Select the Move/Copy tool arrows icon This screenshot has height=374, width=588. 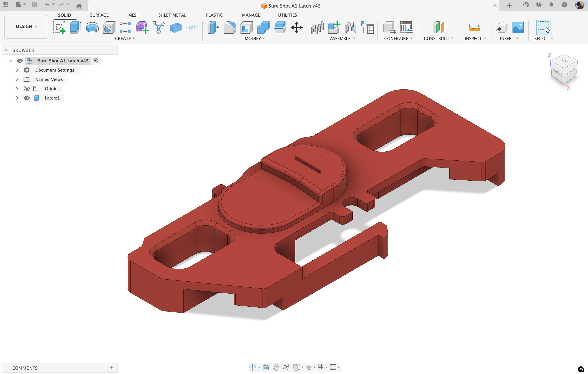click(297, 27)
